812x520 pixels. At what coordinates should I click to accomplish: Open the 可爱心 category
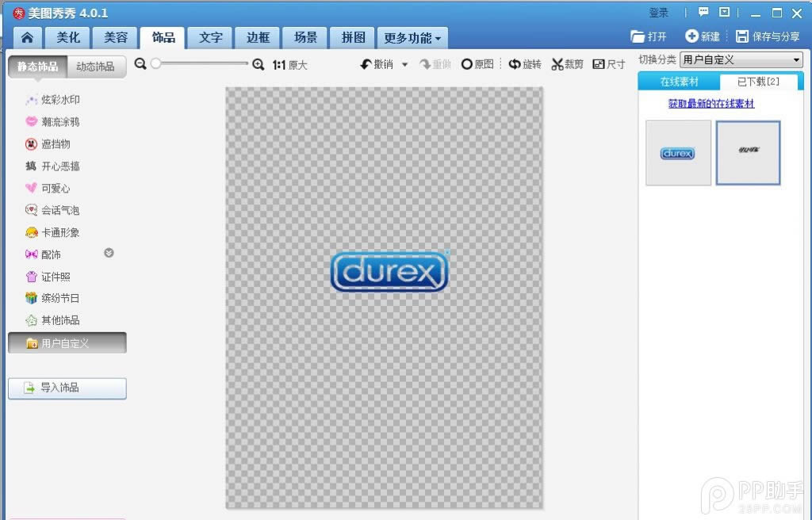(48, 188)
